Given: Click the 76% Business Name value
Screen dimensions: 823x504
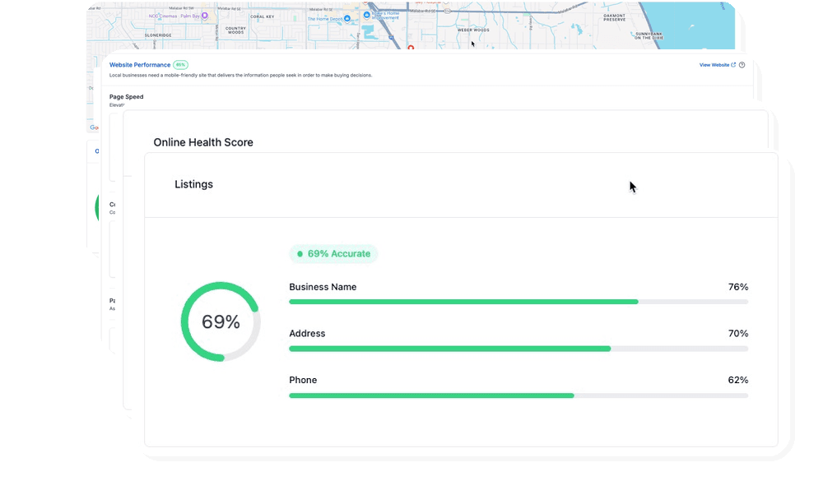Looking at the screenshot, I should (x=737, y=287).
